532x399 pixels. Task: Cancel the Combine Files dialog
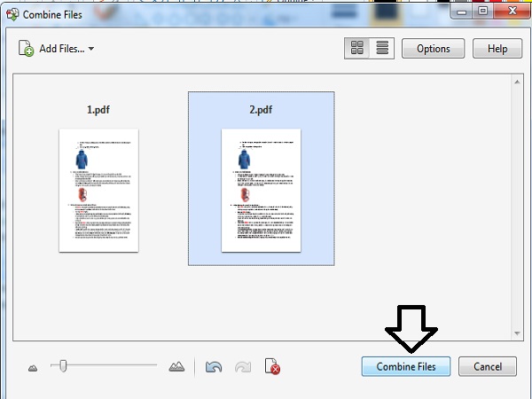click(488, 366)
